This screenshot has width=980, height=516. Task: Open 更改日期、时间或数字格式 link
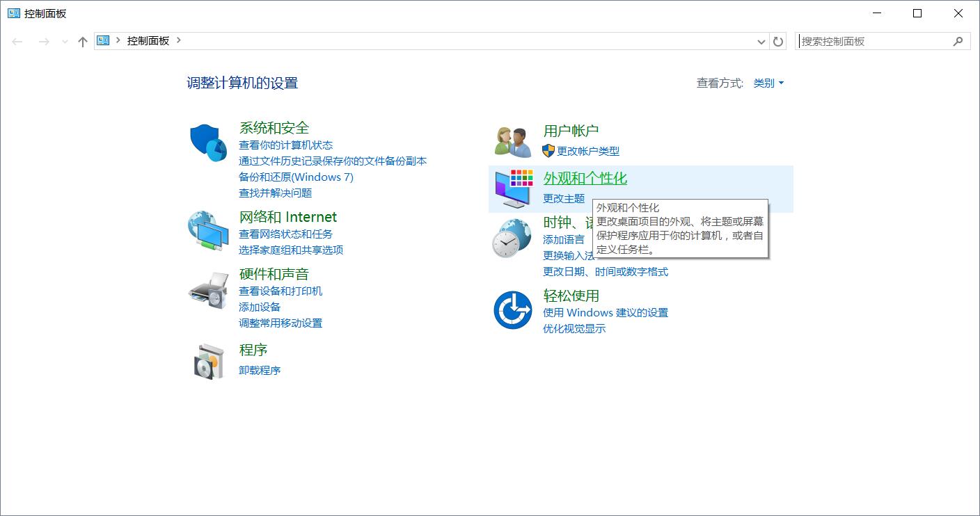point(606,271)
